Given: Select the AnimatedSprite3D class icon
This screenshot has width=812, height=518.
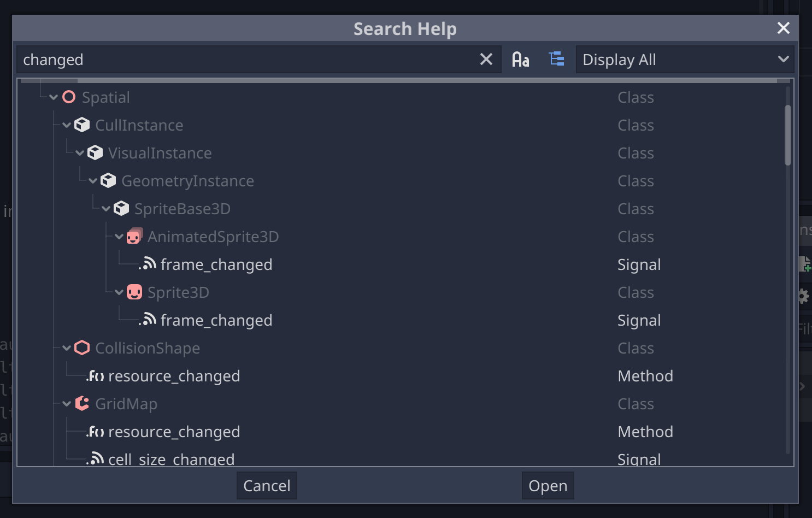Looking at the screenshot, I should coord(134,236).
